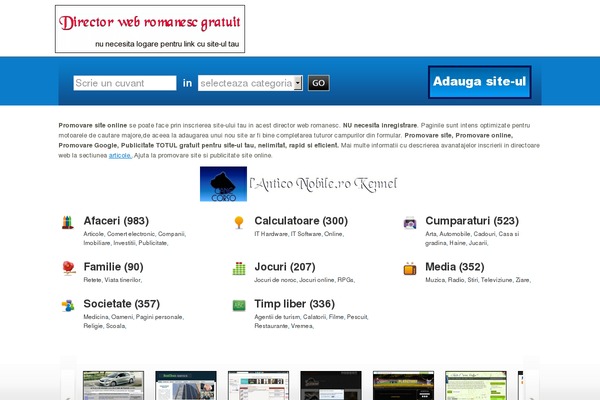Click the Societate people icon
Screen dimensions: 600x400
68,305
